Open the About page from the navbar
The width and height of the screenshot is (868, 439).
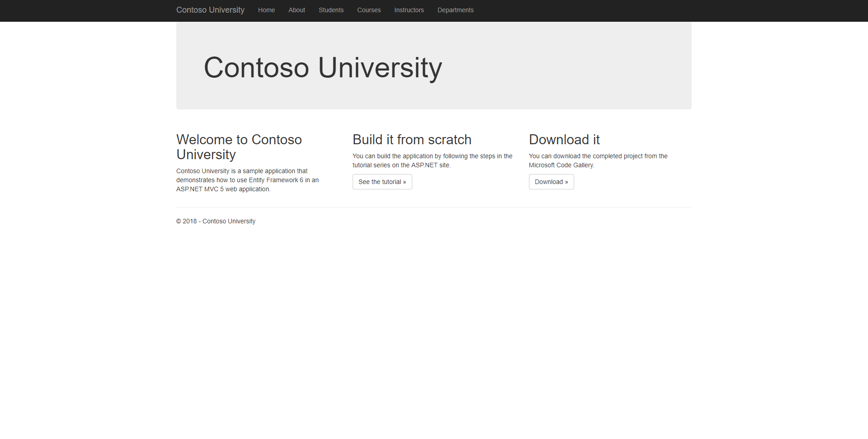click(297, 10)
